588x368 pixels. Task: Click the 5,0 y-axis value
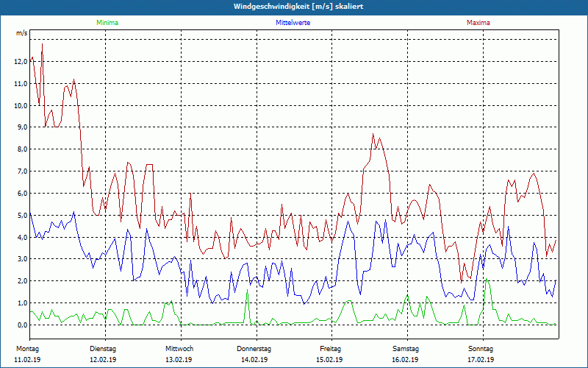click(23, 215)
